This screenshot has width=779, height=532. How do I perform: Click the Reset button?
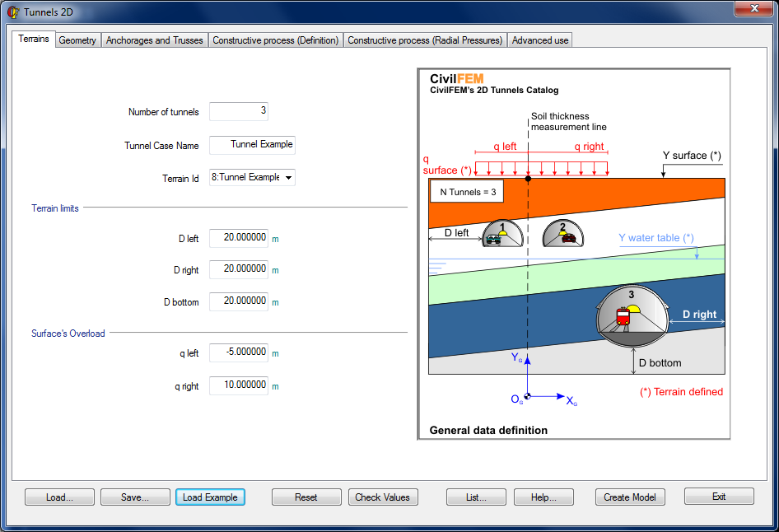coord(306,497)
